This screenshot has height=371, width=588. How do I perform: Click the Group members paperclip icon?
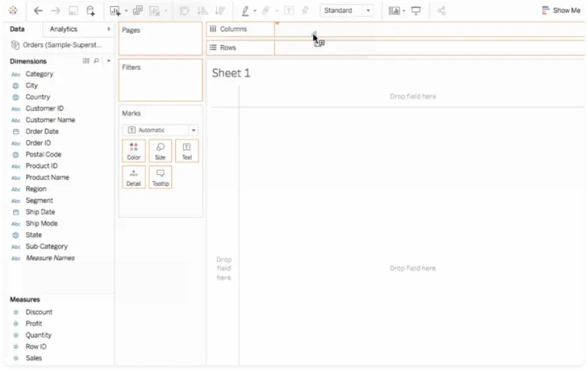point(266,11)
